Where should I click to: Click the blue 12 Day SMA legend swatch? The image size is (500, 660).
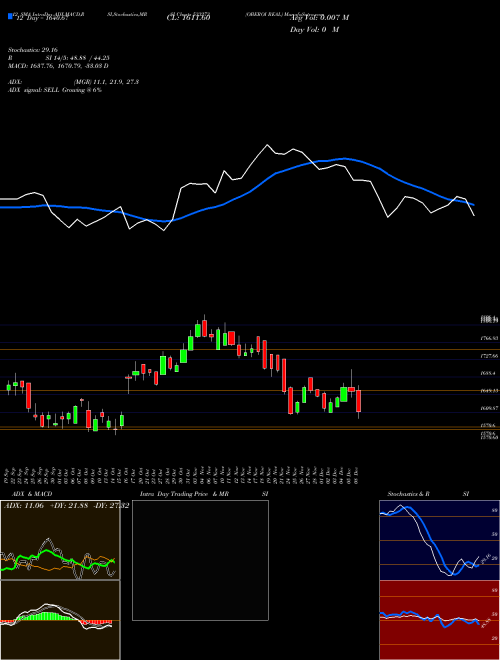pyautogui.click(x=10, y=16)
